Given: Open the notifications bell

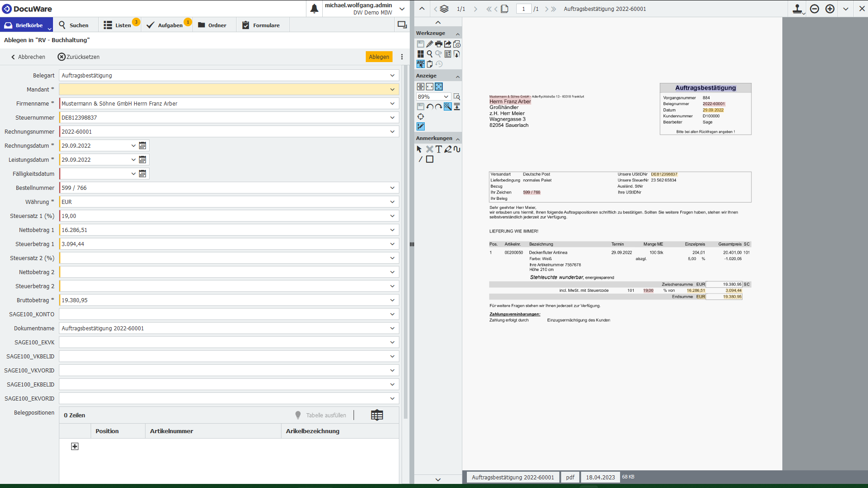Looking at the screenshot, I should point(314,9).
